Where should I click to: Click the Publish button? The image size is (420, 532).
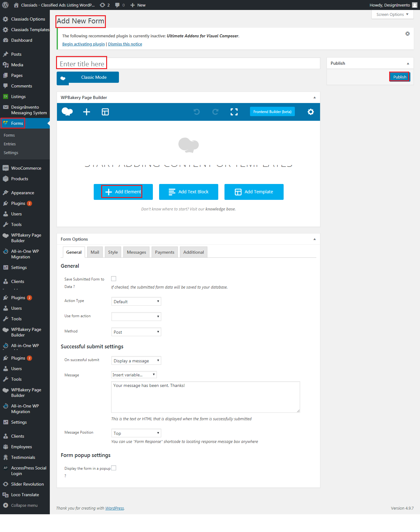pyautogui.click(x=400, y=77)
